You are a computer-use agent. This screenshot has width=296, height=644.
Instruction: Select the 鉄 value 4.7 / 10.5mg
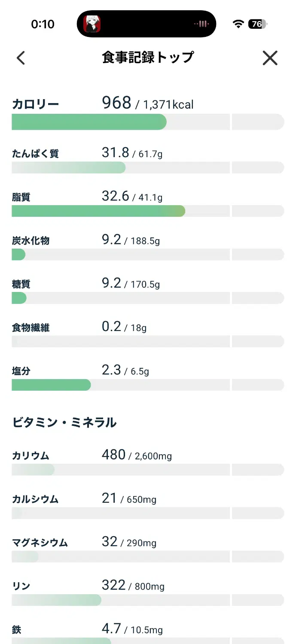point(132,629)
